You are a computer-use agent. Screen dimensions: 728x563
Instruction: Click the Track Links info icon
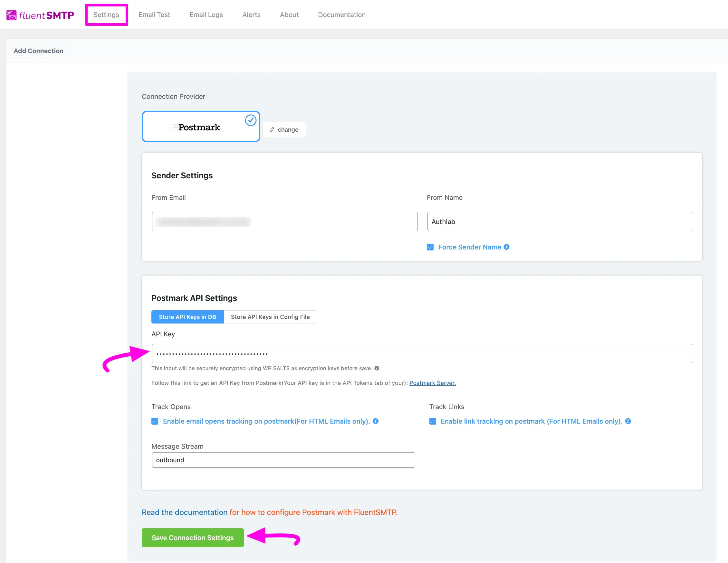[x=628, y=421]
